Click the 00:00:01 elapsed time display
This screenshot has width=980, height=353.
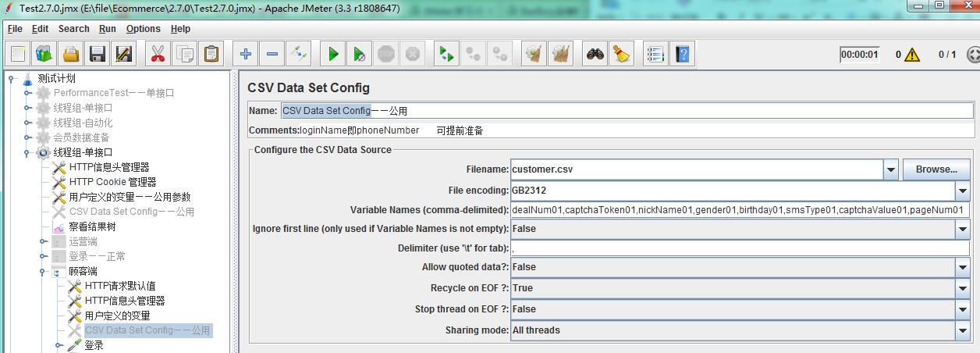860,55
